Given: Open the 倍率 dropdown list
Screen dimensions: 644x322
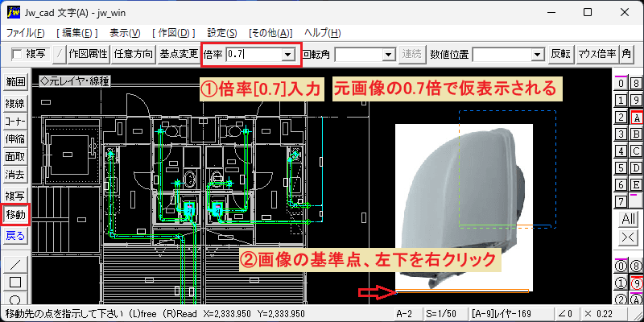Looking at the screenshot, I should [x=289, y=54].
